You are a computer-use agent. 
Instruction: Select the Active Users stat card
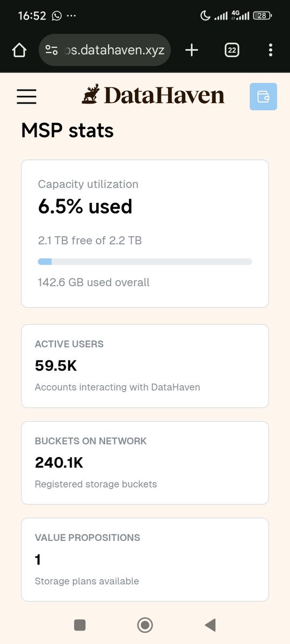click(x=145, y=366)
